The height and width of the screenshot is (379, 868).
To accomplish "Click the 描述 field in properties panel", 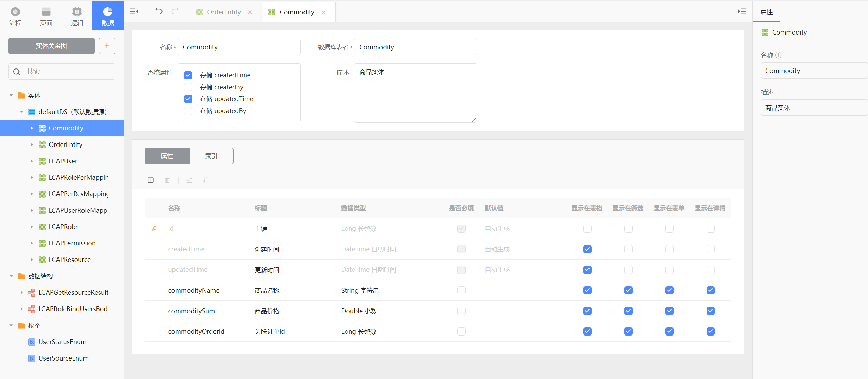I will coord(814,108).
